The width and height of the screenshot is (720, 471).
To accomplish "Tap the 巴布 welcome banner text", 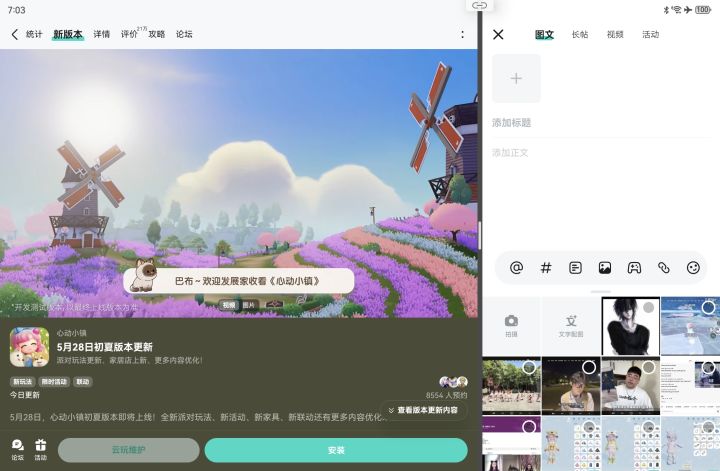I will click(247, 281).
